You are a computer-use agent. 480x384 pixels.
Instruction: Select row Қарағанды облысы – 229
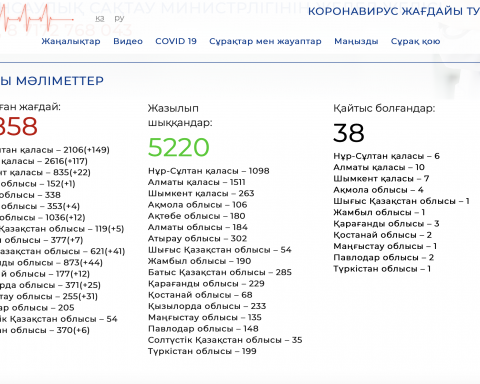pos(206,284)
